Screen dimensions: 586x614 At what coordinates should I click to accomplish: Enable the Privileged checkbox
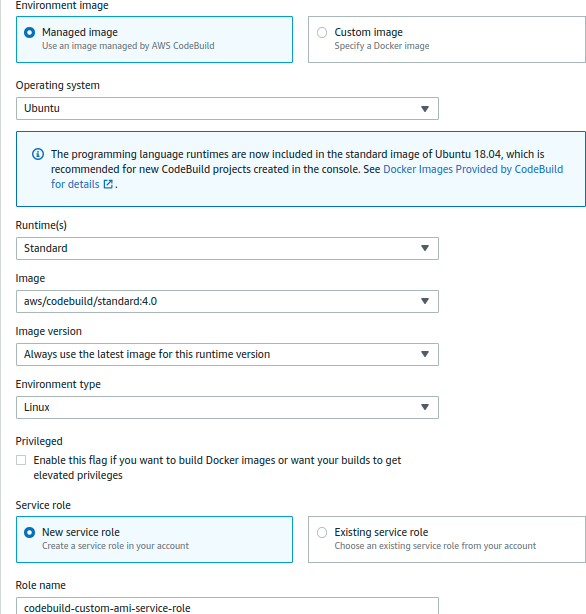pyautogui.click(x=21, y=460)
